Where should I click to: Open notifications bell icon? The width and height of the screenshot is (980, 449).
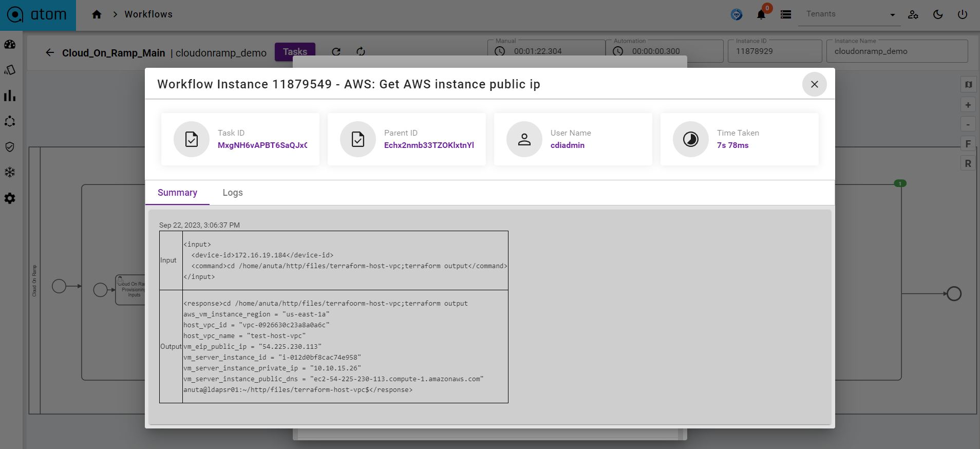click(x=761, y=14)
